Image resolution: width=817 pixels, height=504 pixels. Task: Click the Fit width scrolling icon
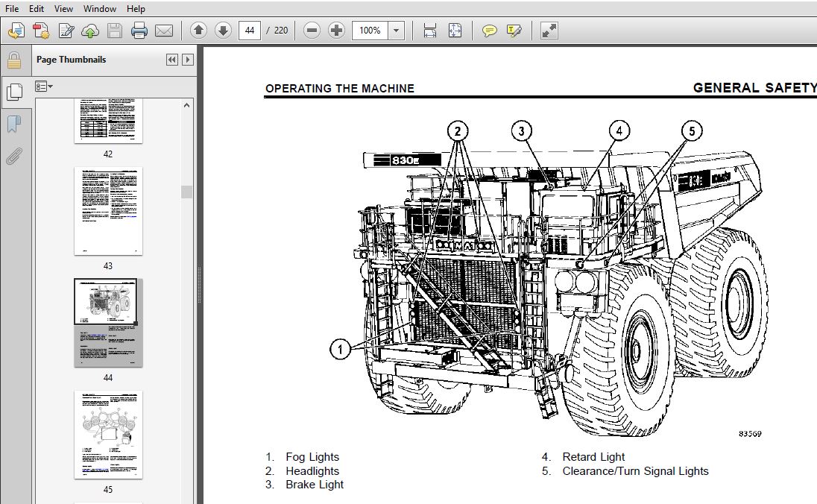click(430, 31)
